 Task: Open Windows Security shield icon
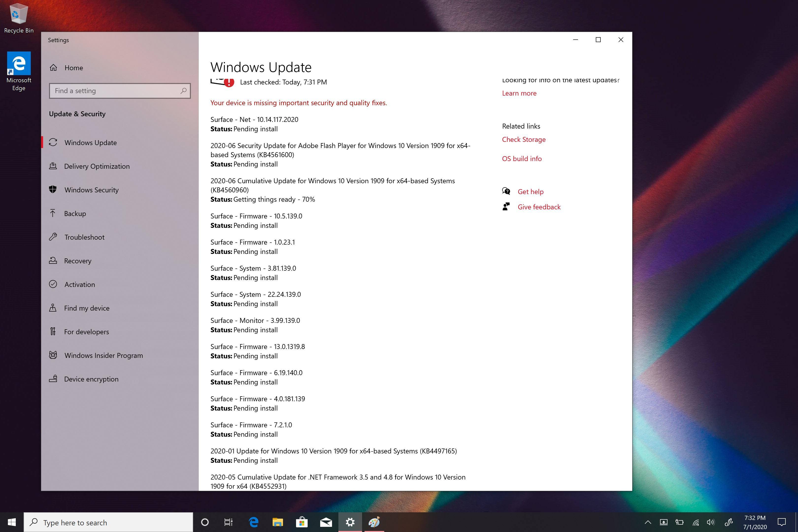53,190
